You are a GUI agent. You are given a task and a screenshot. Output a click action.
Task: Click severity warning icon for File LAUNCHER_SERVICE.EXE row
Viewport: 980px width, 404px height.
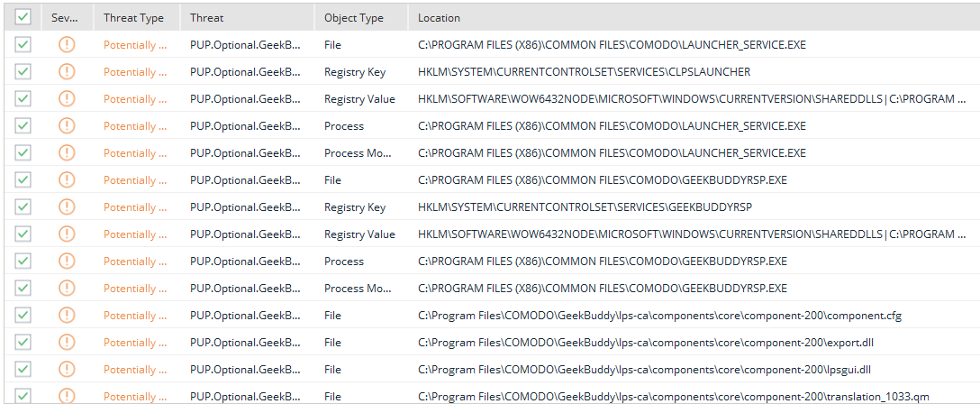coord(67,45)
